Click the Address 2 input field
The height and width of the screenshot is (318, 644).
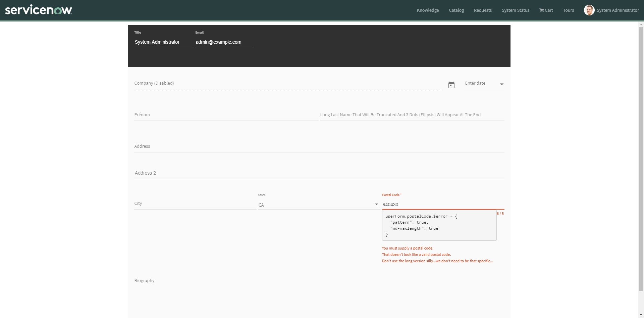point(319,173)
